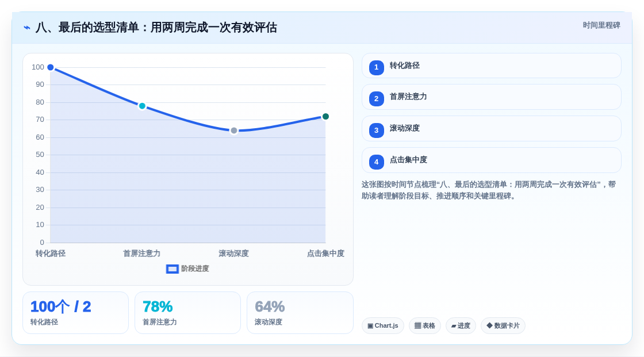Click the number 1 badge for 转化路径
This screenshot has width=644, height=357.
[376, 67]
